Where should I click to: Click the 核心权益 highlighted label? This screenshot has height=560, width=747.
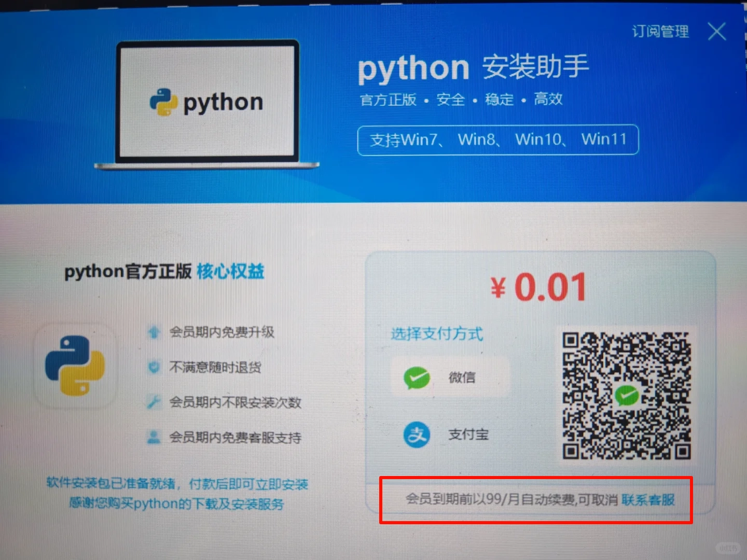pos(231,272)
